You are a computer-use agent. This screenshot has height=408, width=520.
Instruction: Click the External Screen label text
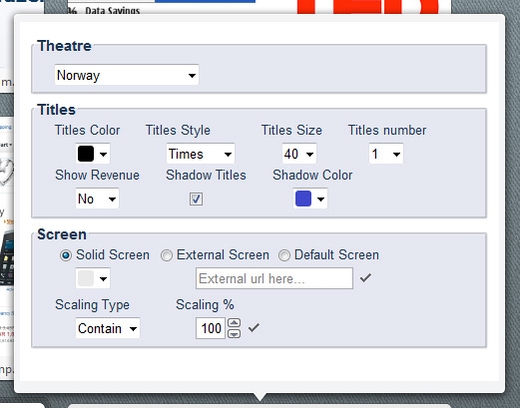(223, 255)
